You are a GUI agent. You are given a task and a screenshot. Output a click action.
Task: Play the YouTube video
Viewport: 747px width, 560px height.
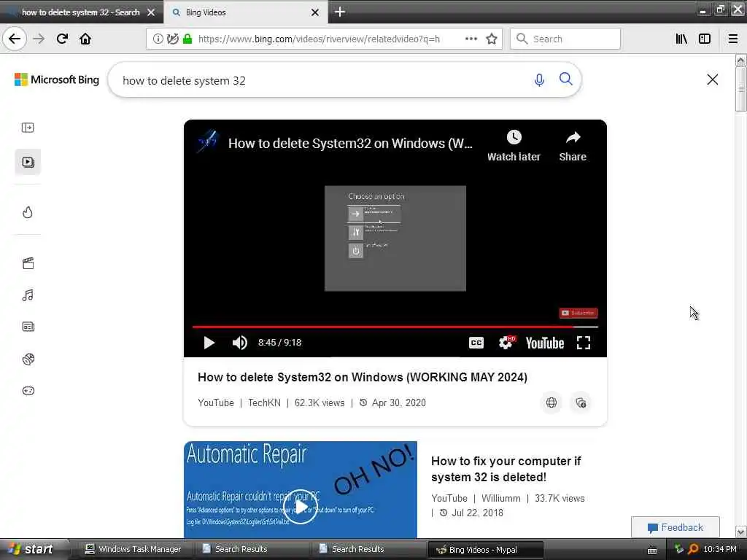click(209, 343)
